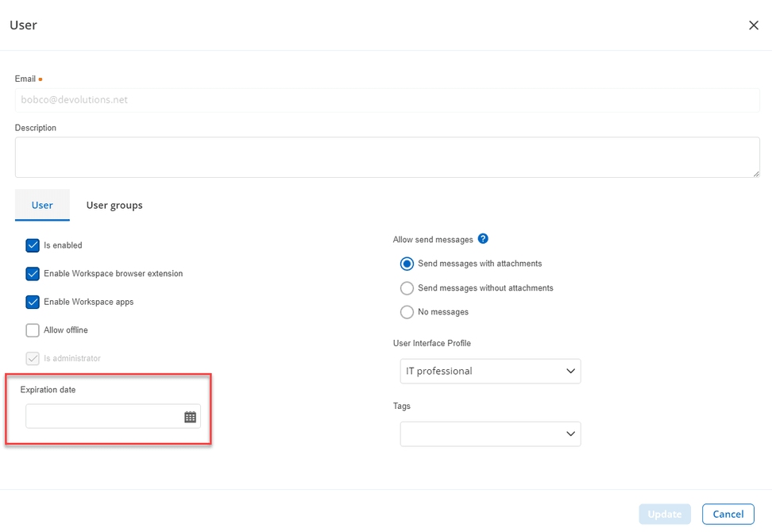772x532 pixels.
Task: Open the expiration date calendar picker
Action: pos(190,417)
